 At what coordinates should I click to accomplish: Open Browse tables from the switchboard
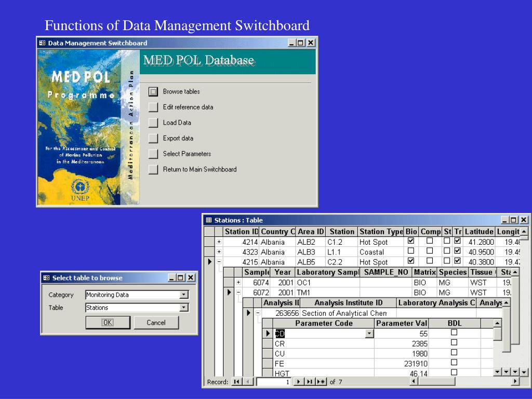click(153, 91)
